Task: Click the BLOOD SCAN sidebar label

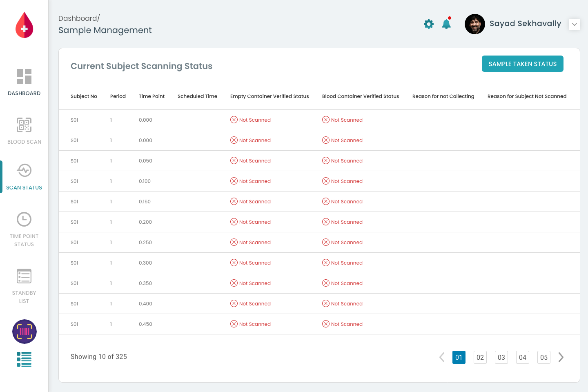Action: (x=24, y=142)
